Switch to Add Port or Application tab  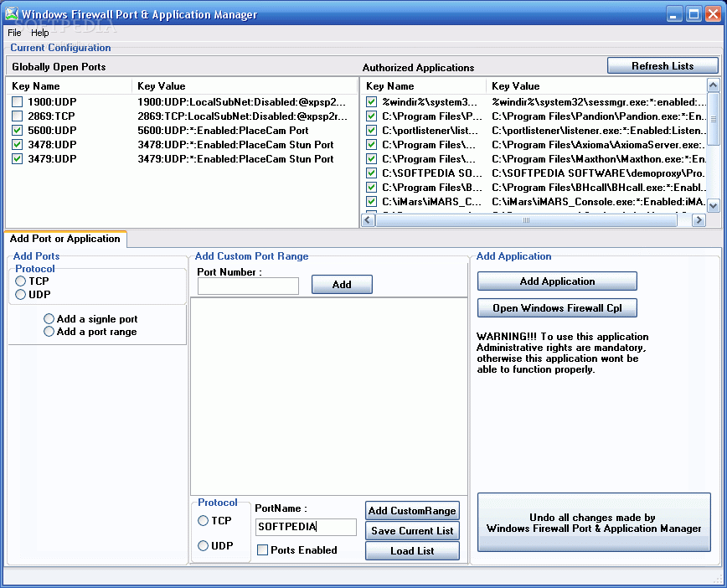coord(65,239)
